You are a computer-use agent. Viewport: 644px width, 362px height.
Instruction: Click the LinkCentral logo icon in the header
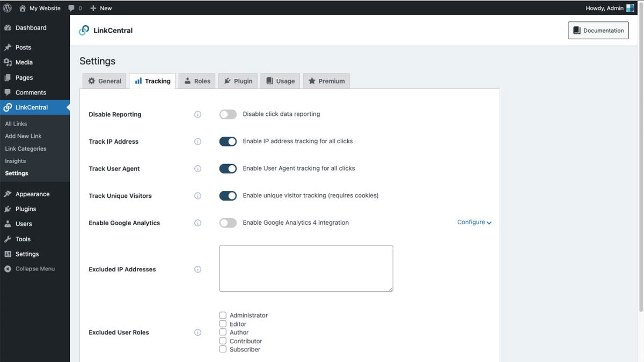tap(84, 30)
